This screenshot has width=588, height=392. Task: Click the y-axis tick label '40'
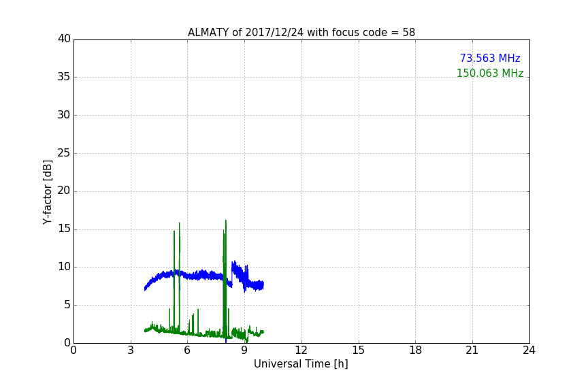64,39
